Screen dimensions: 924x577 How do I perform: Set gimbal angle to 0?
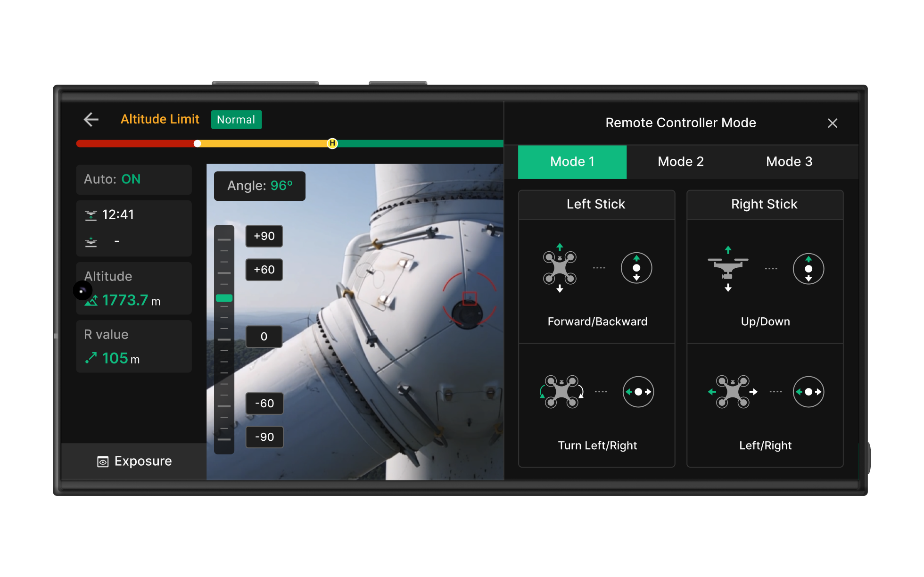(x=264, y=336)
